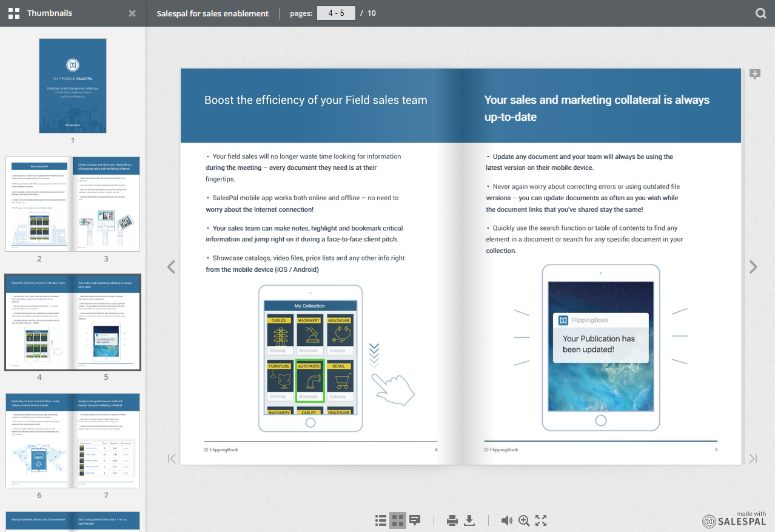Screen dimensions: 775x532
Task: Select page 2 'Why SalesPal?' thumbnail
Action: 39,204
